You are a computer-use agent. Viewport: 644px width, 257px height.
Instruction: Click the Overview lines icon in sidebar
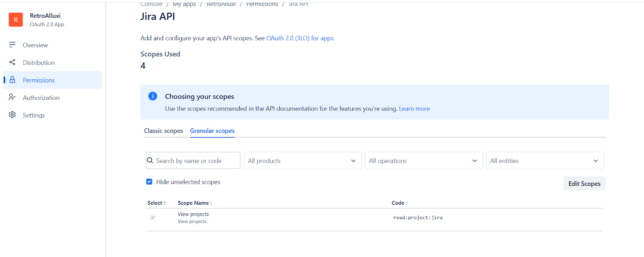click(12, 45)
